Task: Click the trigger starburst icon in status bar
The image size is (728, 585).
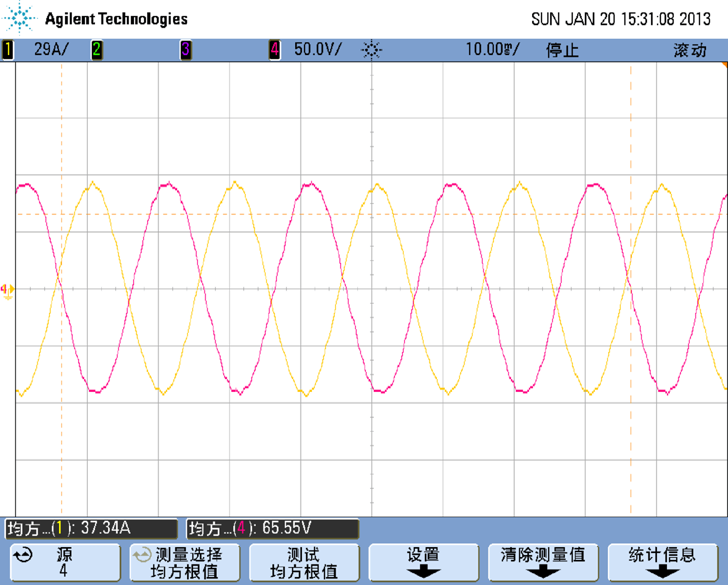Action: pyautogui.click(x=371, y=50)
